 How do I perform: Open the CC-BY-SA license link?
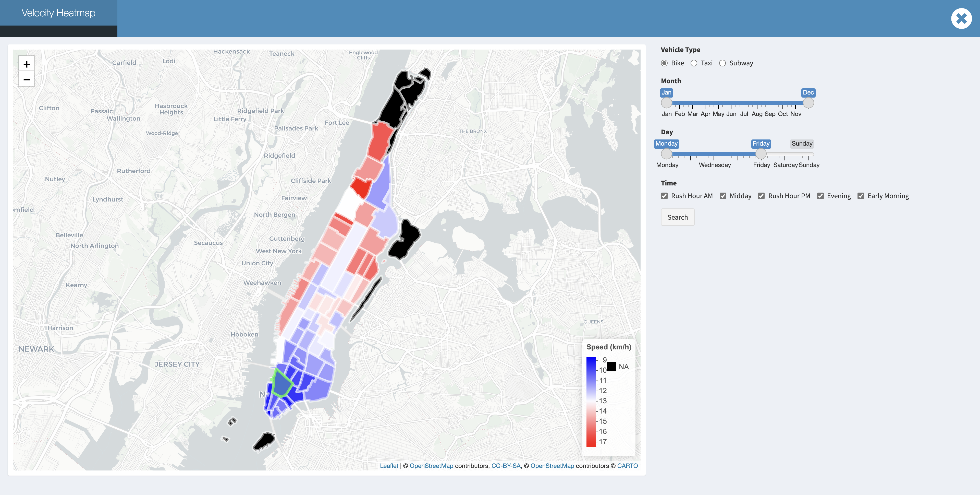(x=506, y=466)
